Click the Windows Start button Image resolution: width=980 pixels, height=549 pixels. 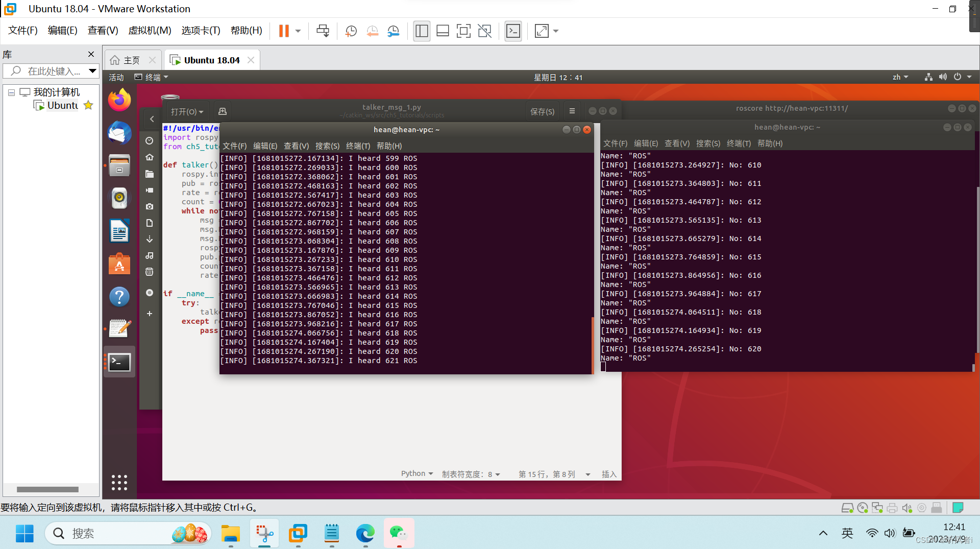pos(24,533)
